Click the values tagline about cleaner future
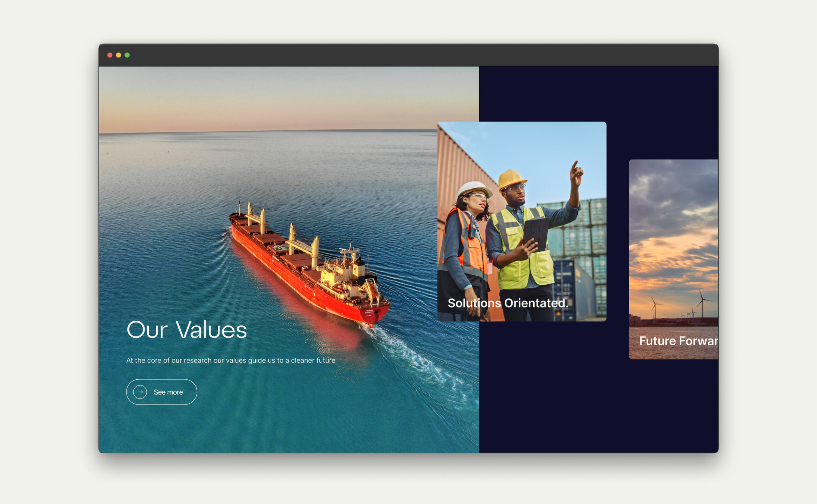Screen dimensions: 817x504 230,360
